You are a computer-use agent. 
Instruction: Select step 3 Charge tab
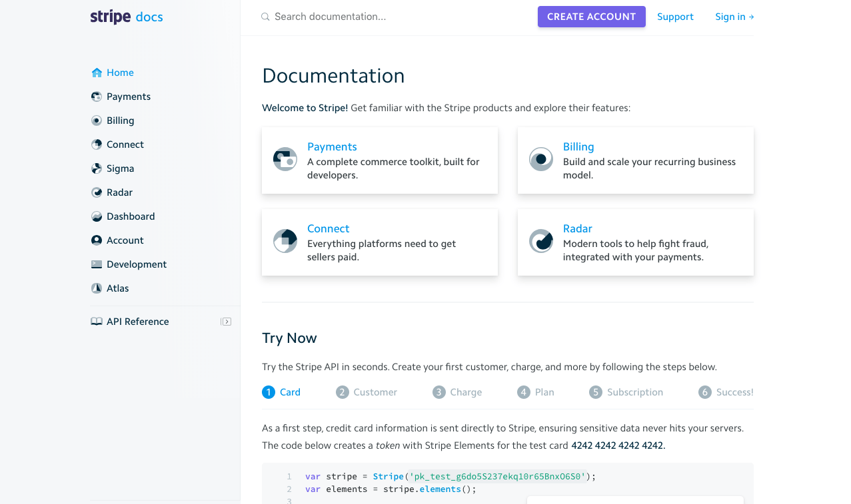[457, 392]
